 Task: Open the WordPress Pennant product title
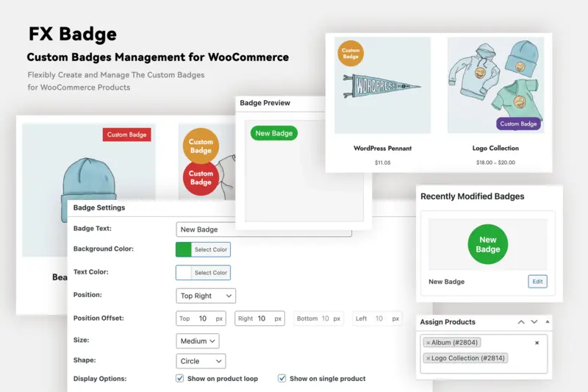(382, 148)
